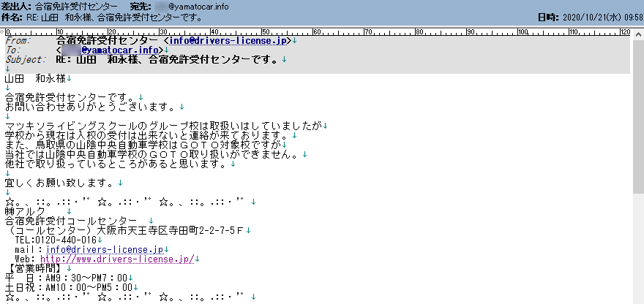Click line 合宿免許受付センターです。 in body
This screenshot has width=644, height=304.
[72, 98]
